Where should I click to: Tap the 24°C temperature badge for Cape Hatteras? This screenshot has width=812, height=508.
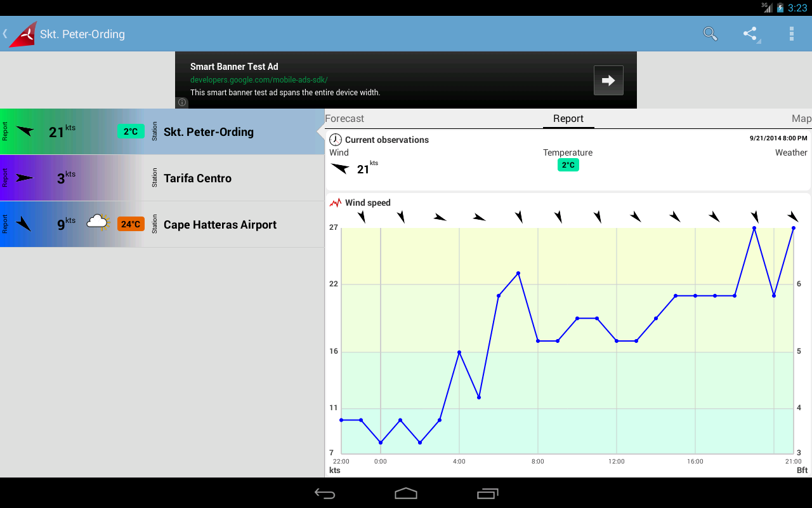point(131,224)
